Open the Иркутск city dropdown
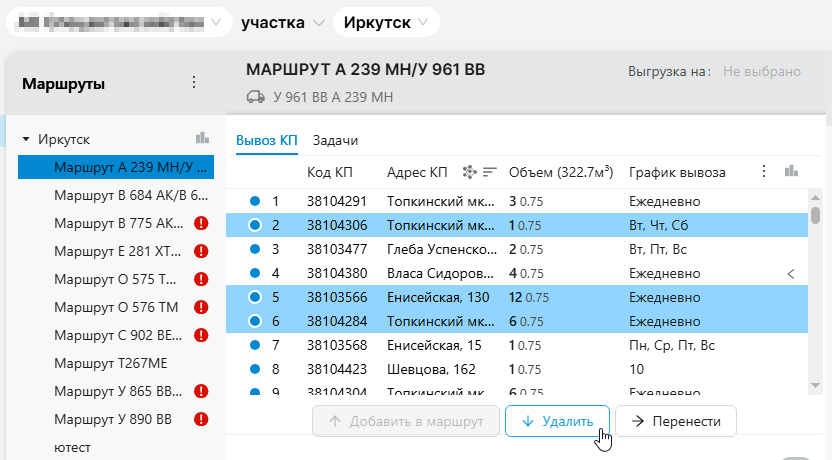Image resolution: width=832 pixels, height=460 pixels. 385,22
